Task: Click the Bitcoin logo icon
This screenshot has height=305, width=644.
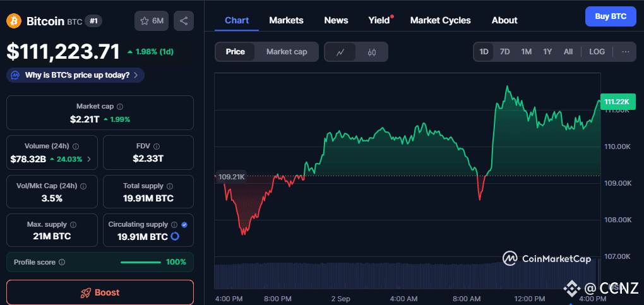Action: (13, 21)
